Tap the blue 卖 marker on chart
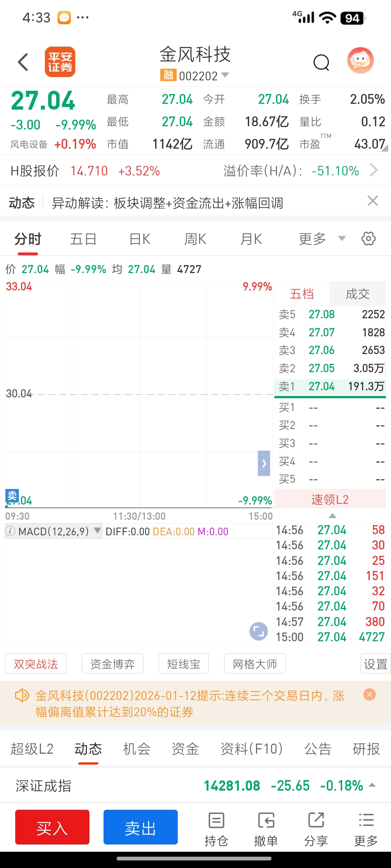This screenshot has width=391, height=868. (12, 495)
